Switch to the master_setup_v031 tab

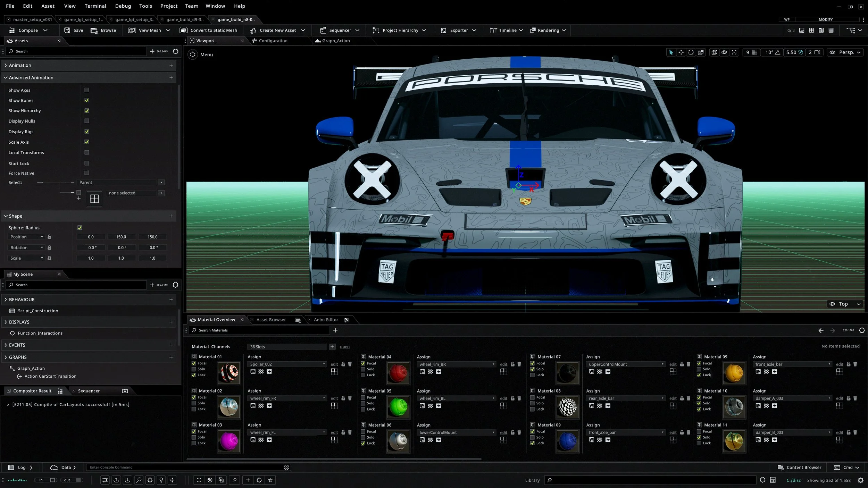click(32, 19)
